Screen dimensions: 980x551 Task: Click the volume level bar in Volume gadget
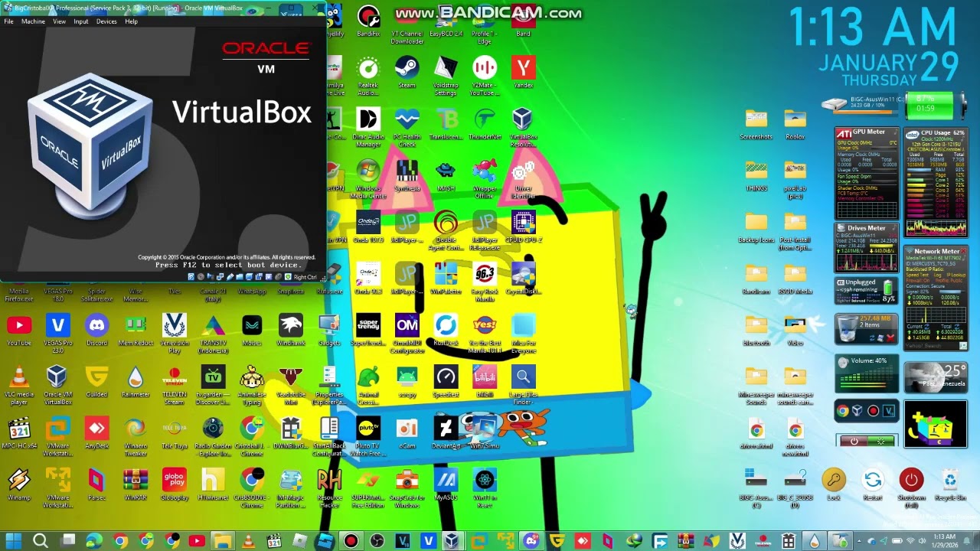866,378
